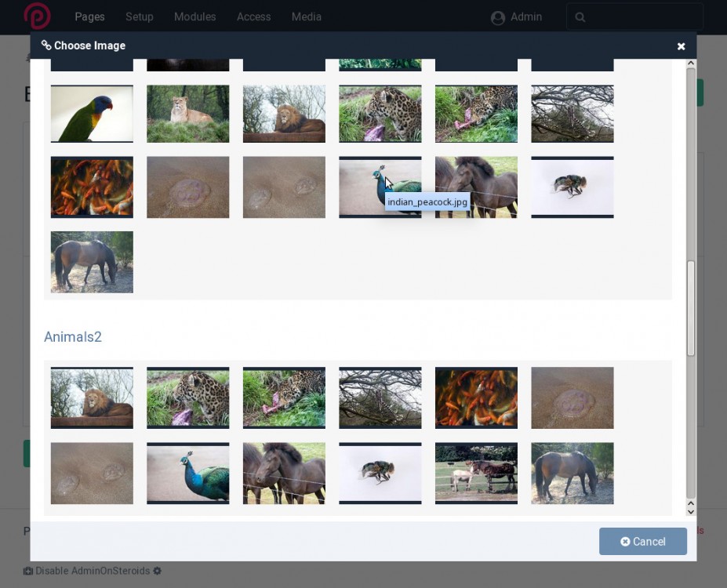Click the Admin user profile icon

(497, 17)
